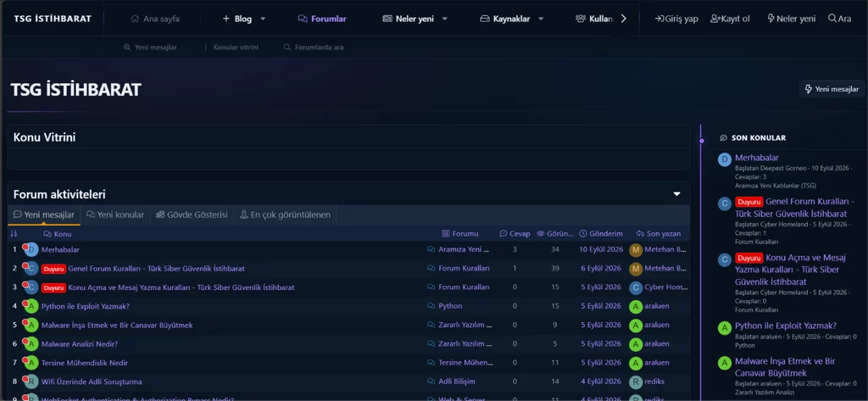Open the Malware Analizi Nedir? topic
The height and width of the screenshot is (401, 868).
80,344
